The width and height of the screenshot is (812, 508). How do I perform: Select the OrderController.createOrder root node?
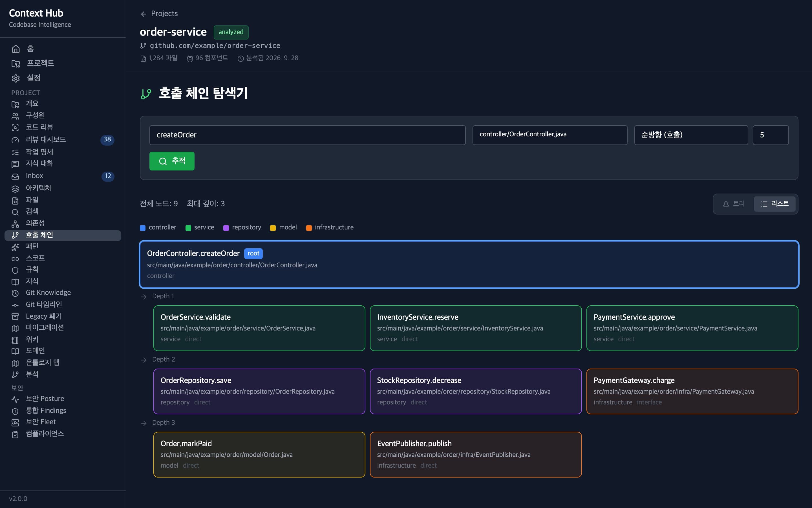click(469, 264)
